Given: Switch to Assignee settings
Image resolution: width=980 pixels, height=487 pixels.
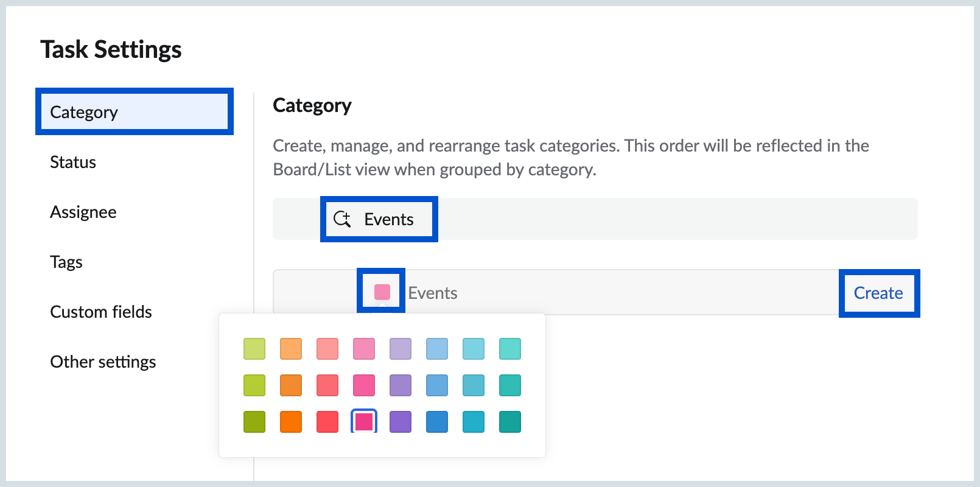Looking at the screenshot, I should tap(83, 212).
